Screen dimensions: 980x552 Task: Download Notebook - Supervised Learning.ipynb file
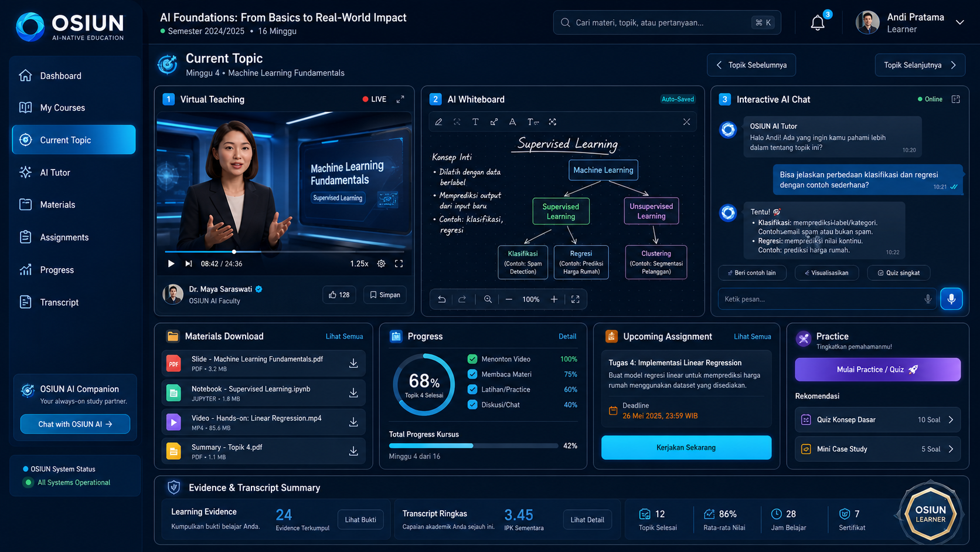pyautogui.click(x=353, y=392)
